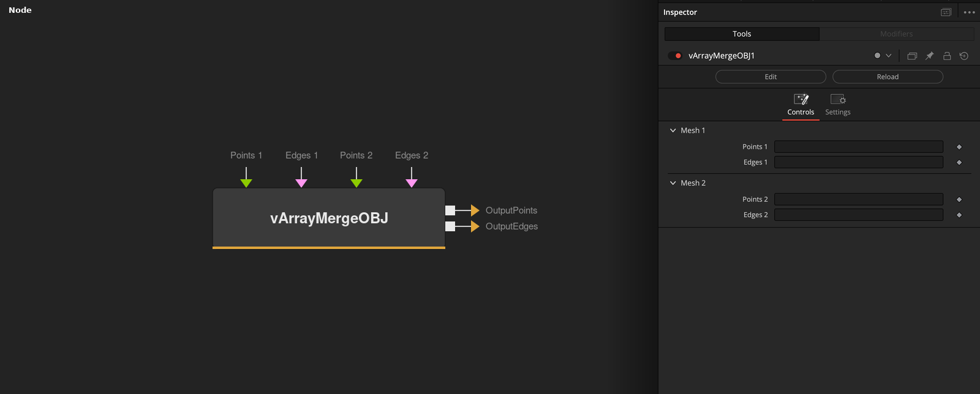Toggle keyframe diamond for Edges 2
980x394 pixels.
click(959, 215)
